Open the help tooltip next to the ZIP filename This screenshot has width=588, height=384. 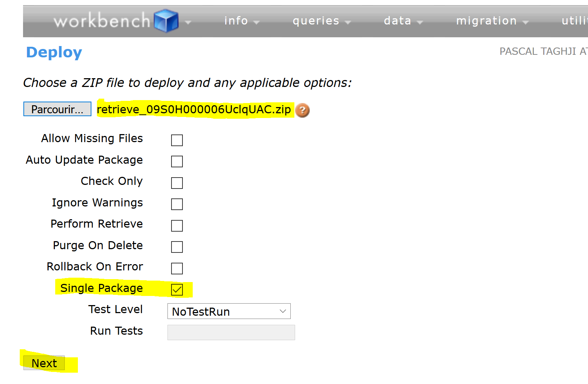point(302,110)
